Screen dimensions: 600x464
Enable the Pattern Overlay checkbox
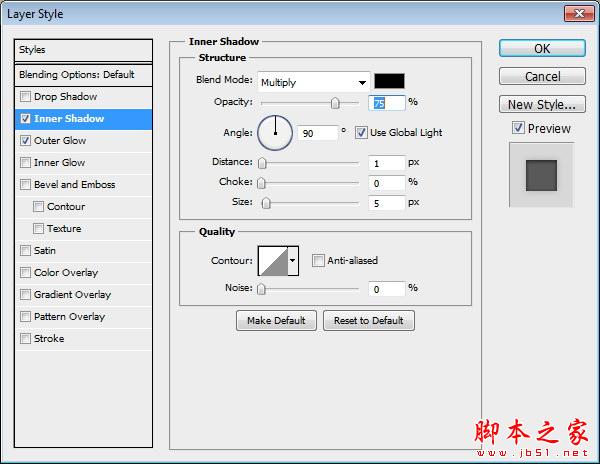pos(25,316)
